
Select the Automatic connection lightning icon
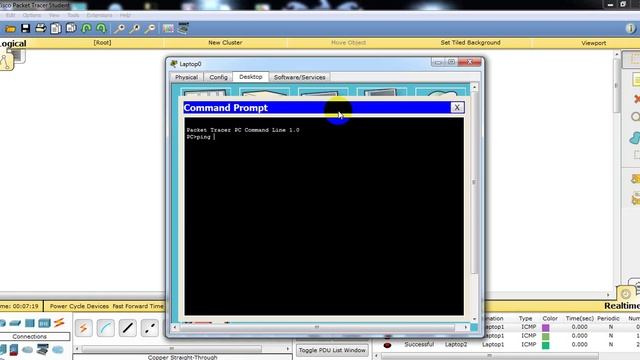(x=84, y=328)
